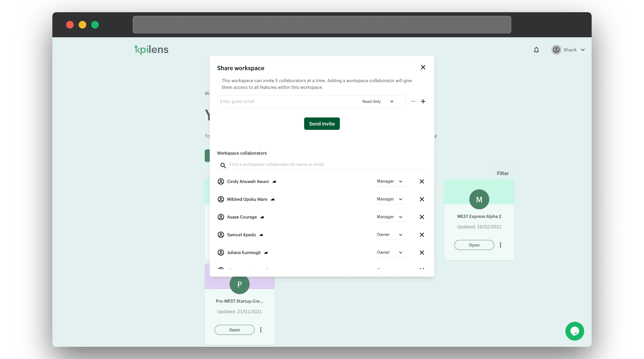The width and height of the screenshot is (644, 359).
Task: Click the minus icon to remove email row
Action: 413,101
